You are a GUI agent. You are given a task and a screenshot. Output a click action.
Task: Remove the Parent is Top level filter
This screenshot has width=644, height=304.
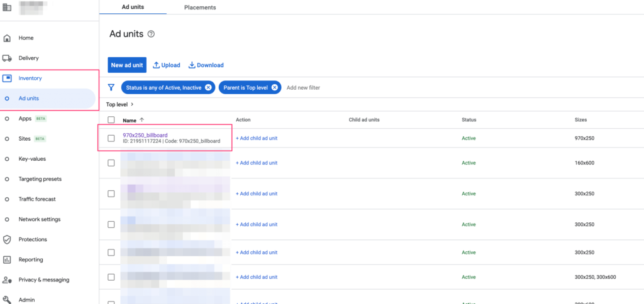[x=274, y=87]
